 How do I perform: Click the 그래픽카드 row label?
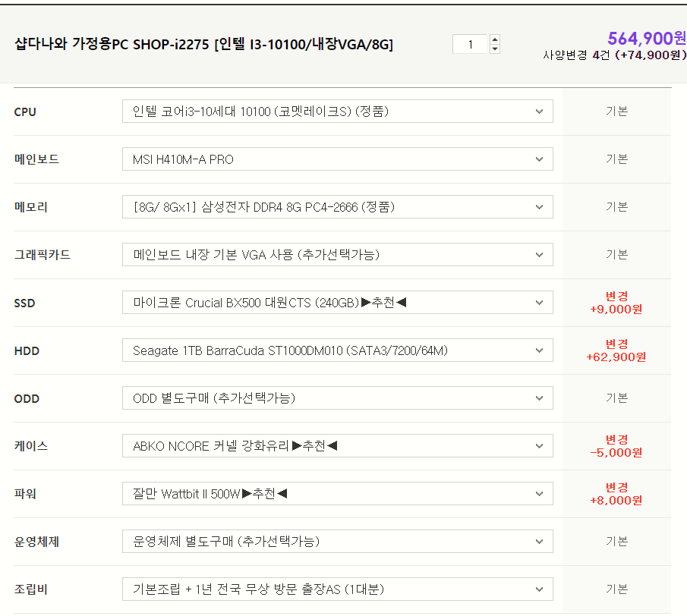42,254
